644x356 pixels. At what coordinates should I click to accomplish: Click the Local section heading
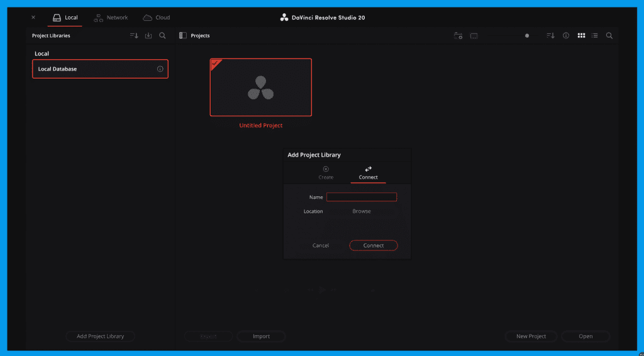click(42, 54)
